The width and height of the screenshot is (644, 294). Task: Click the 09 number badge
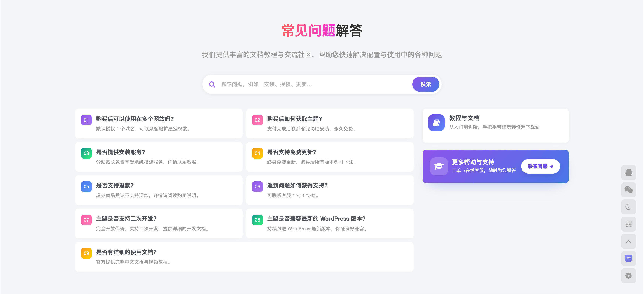[x=86, y=253]
